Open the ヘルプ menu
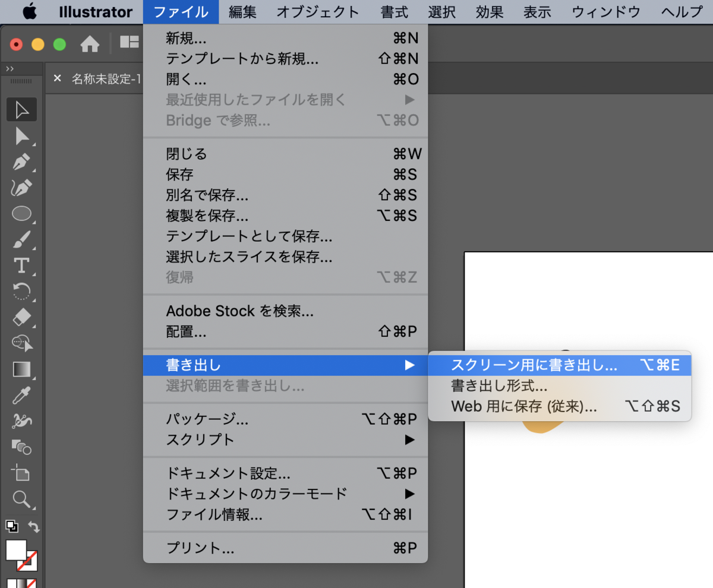Screen dimensions: 713x588 click(x=682, y=12)
